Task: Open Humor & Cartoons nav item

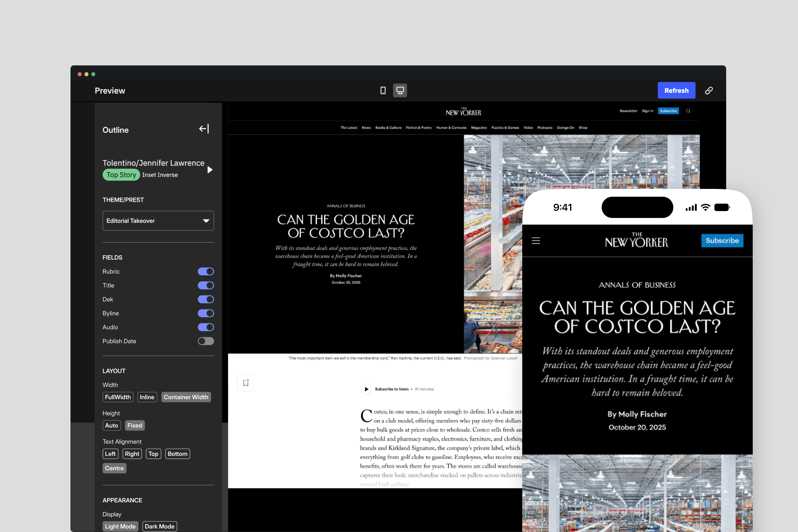Action: (451, 128)
